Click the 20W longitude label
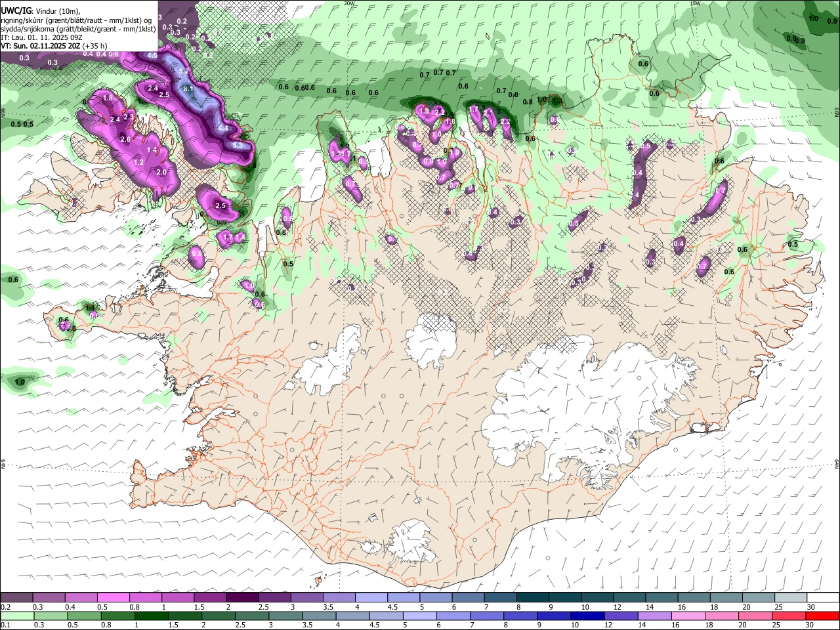 click(x=349, y=3)
